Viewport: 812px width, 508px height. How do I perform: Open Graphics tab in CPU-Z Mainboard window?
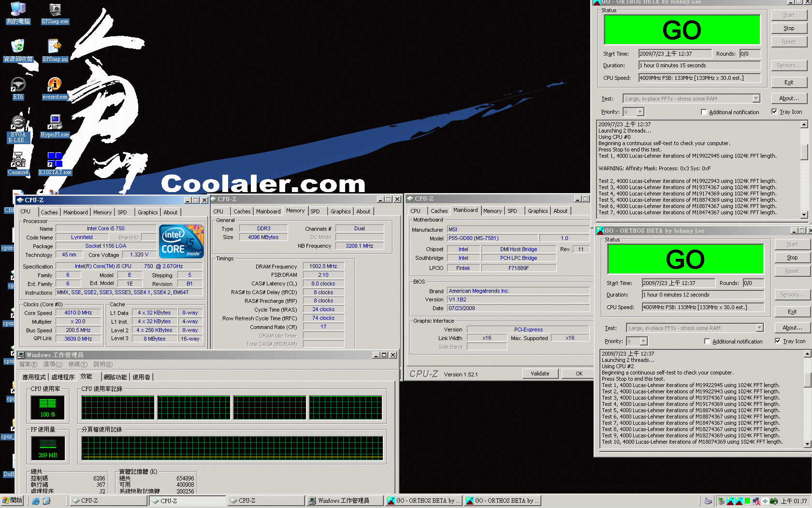pyautogui.click(x=538, y=211)
